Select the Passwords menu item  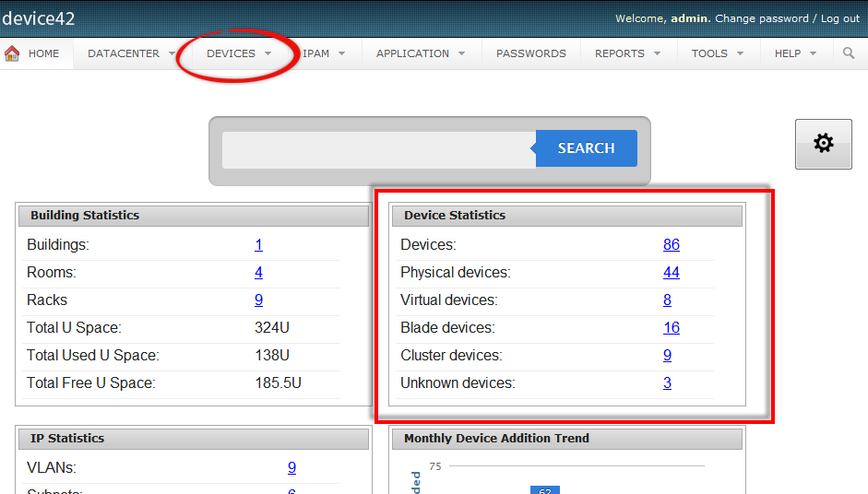coord(531,53)
